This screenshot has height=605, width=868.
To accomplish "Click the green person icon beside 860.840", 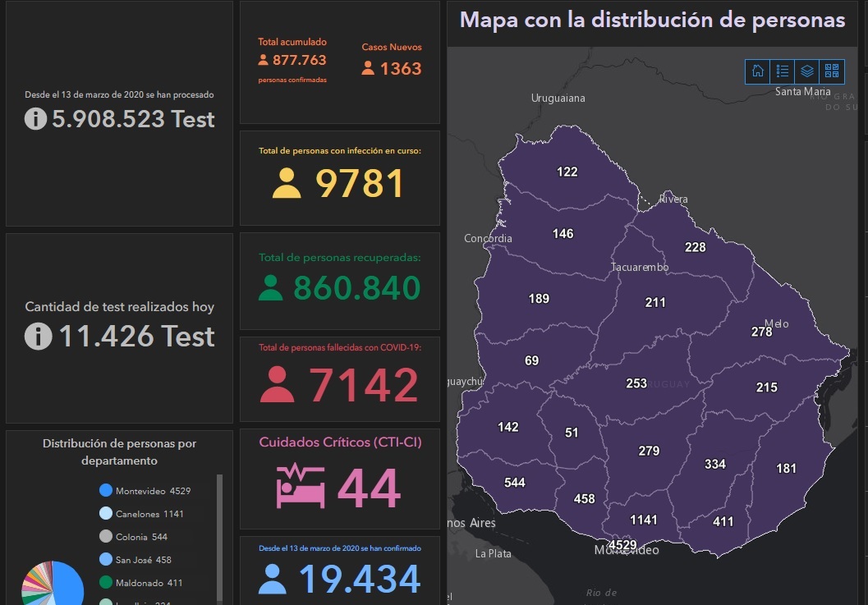I will point(270,287).
